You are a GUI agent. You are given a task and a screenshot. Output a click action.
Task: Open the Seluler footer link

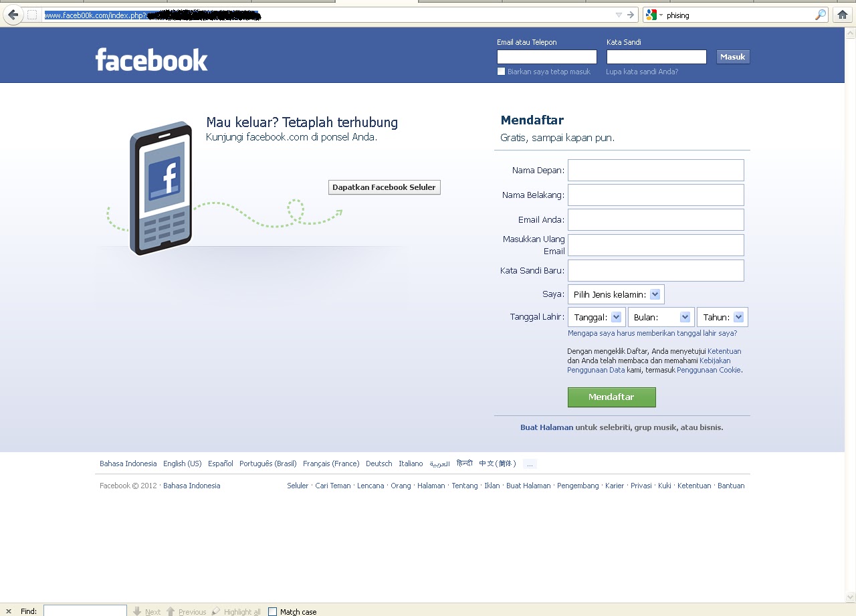point(298,486)
